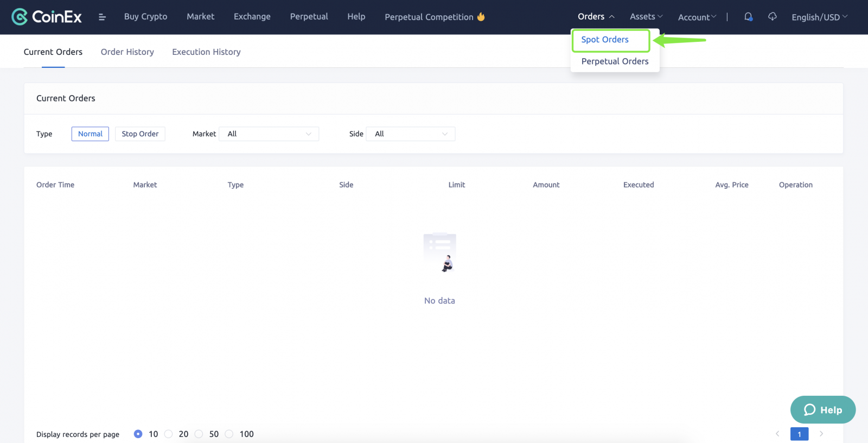This screenshot has width=868, height=443.
Task: Open the hamburger menu icon
Action: (x=102, y=17)
